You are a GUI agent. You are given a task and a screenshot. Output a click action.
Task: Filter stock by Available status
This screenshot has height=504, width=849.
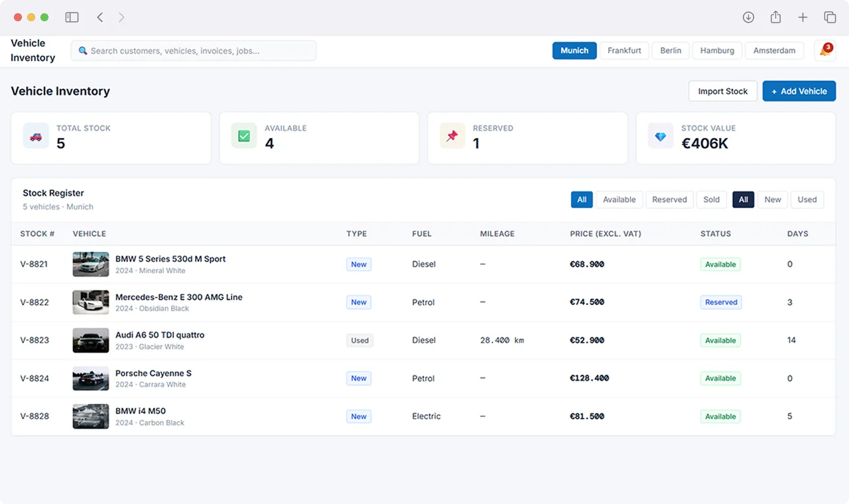(620, 200)
